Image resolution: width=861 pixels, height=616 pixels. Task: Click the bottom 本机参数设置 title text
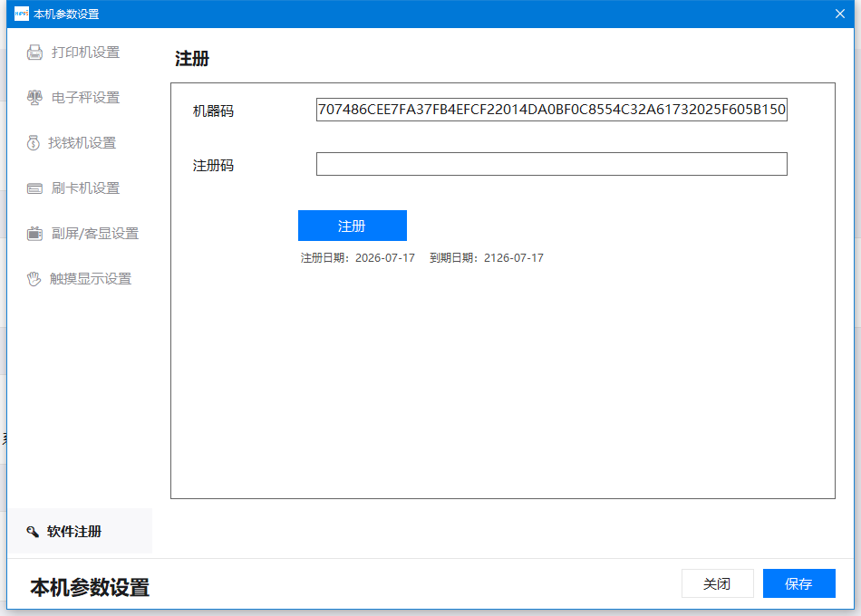(x=90, y=587)
